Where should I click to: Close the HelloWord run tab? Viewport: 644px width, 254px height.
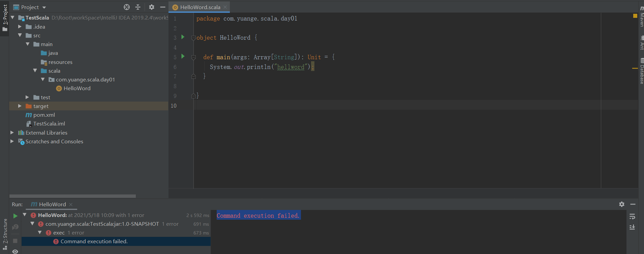(x=71, y=205)
